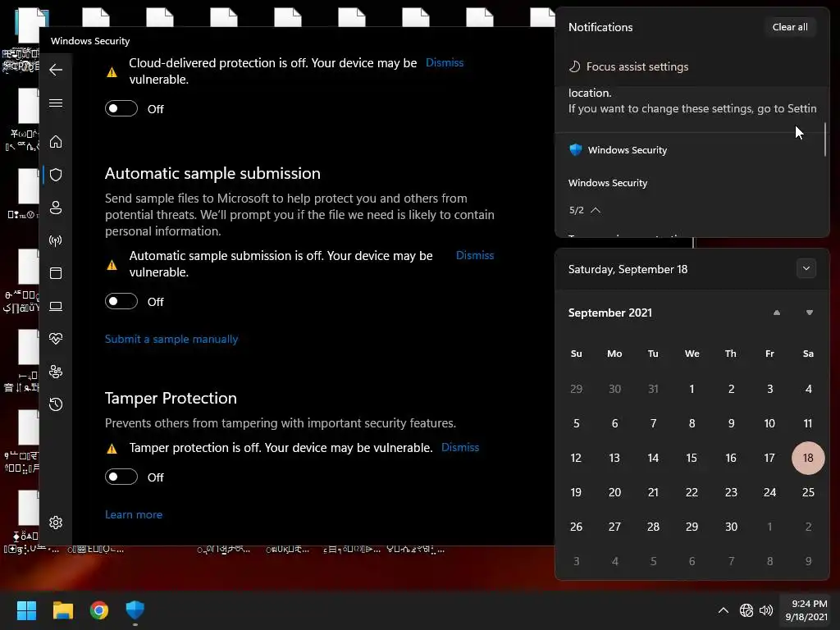Click September 2021 month header
Screen dimensions: 840x630
[610, 313]
